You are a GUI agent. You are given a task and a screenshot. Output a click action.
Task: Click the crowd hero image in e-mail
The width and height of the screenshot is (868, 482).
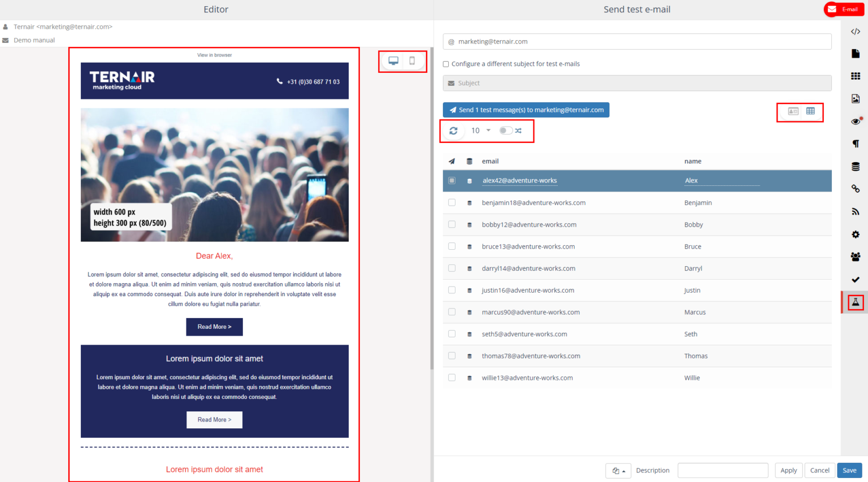point(215,175)
